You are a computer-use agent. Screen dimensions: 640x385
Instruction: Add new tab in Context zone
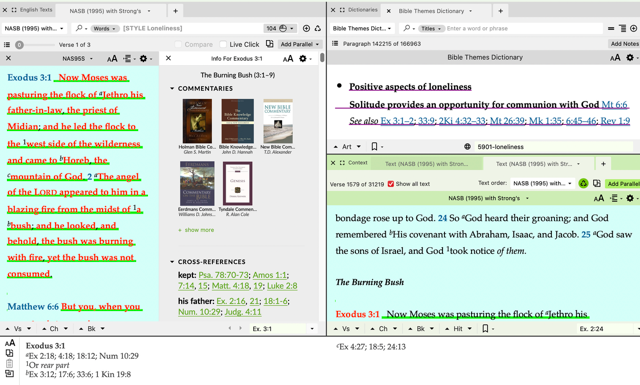click(603, 164)
